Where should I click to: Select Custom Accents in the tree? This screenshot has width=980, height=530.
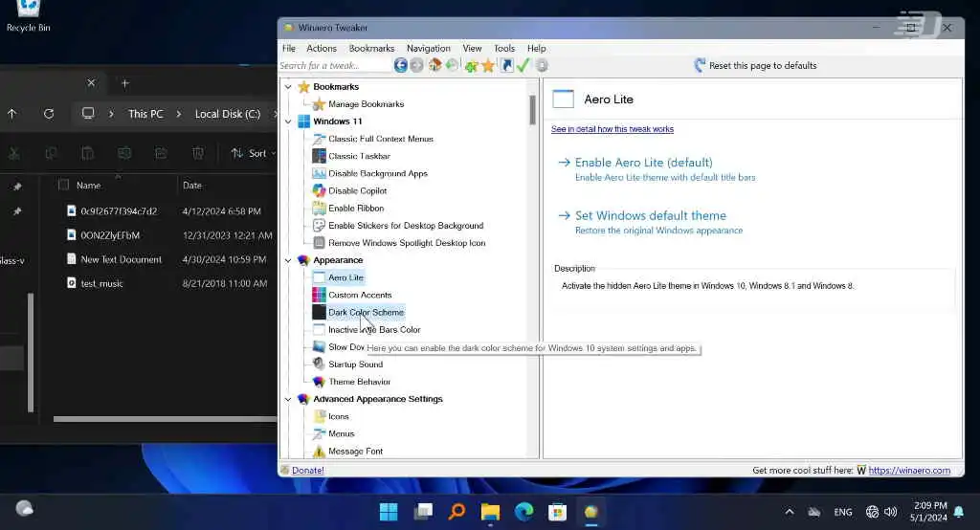[360, 295]
